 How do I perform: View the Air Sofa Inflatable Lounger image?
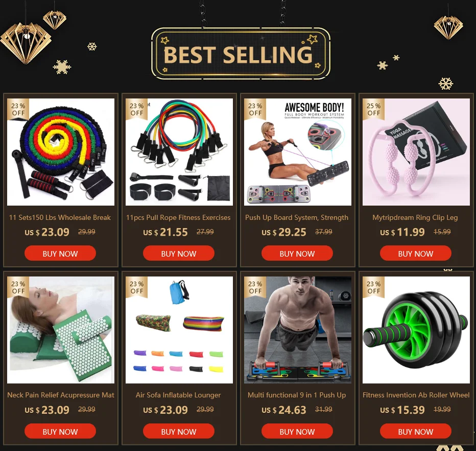[x=179, y=330]
